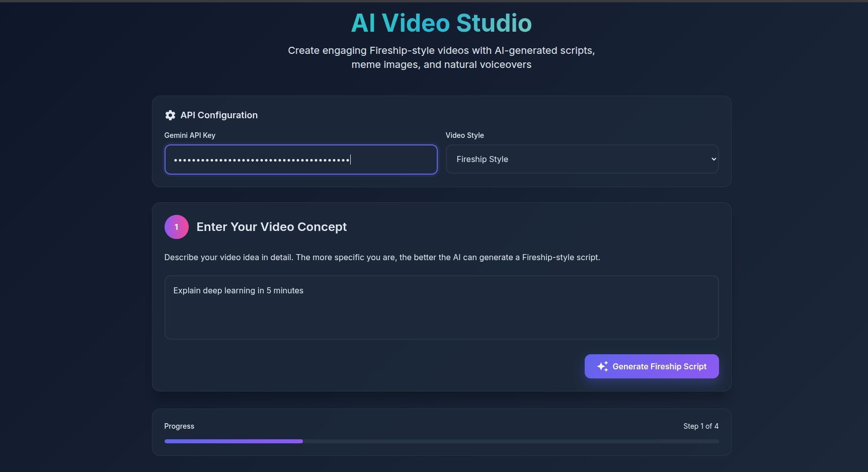The width and height of the screenshot is (868, 472).
Task: Click the sparkle icon on Generate button
Action: [x=602, y=366]
